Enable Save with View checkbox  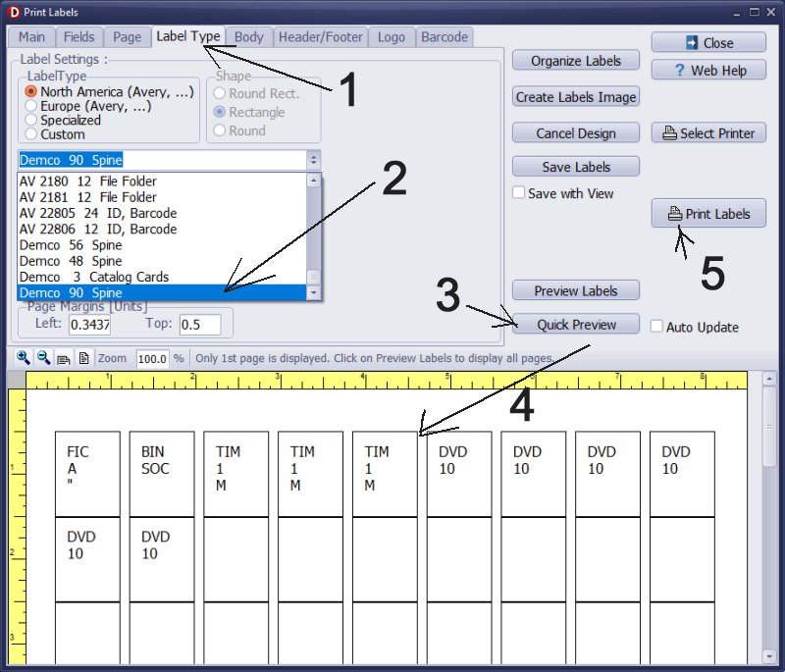(519, 192)
